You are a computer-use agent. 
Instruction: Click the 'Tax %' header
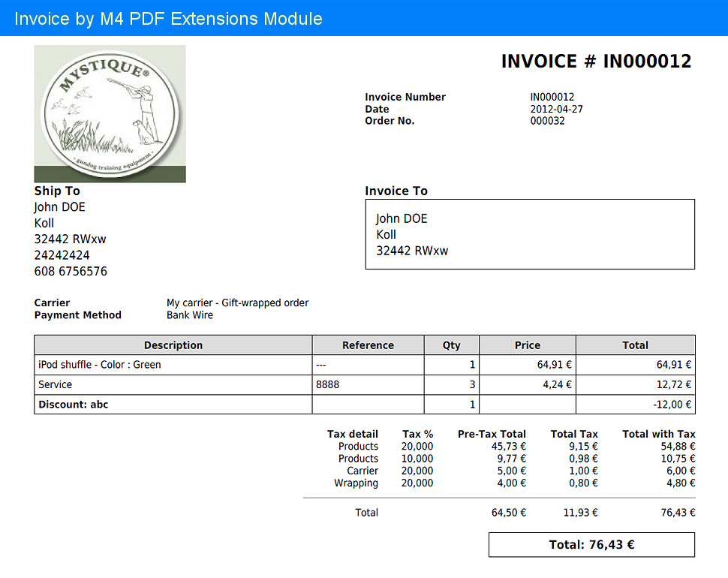(418, 434)
